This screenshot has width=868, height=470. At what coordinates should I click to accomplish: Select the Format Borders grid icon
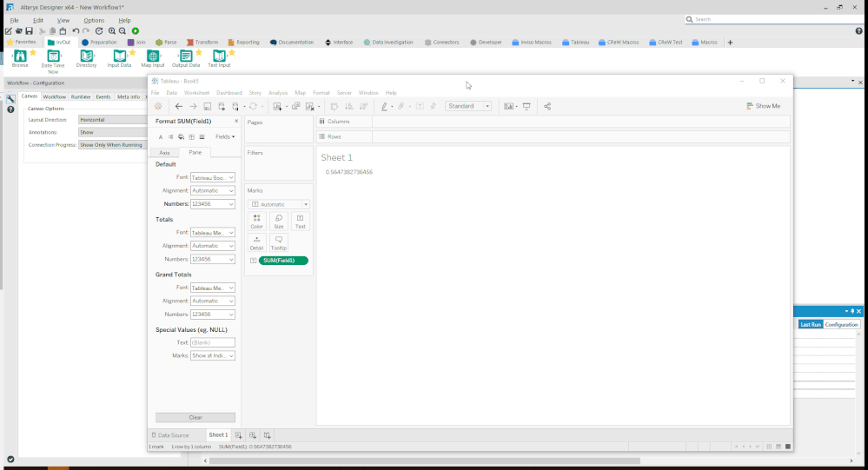tap(191, 137)
